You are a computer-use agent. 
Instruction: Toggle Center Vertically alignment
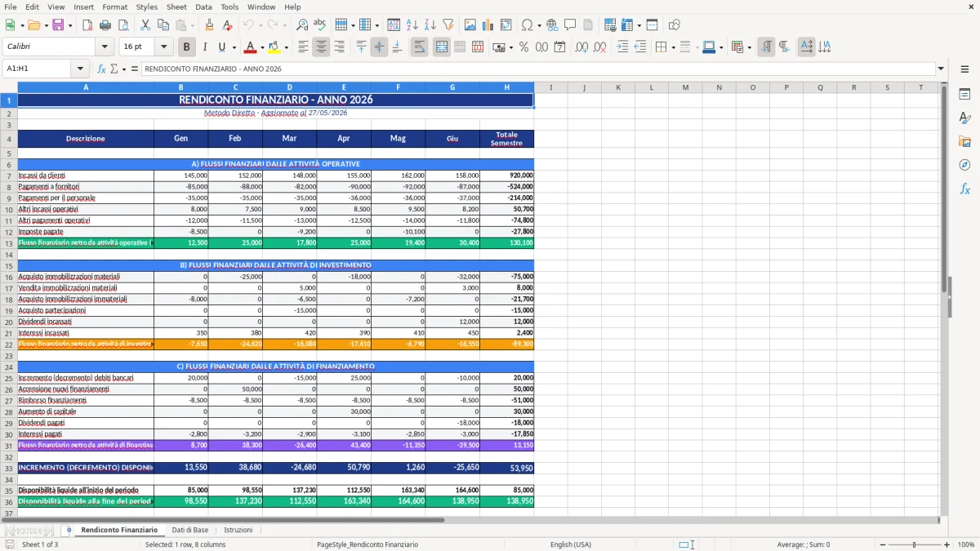(379, 47)
